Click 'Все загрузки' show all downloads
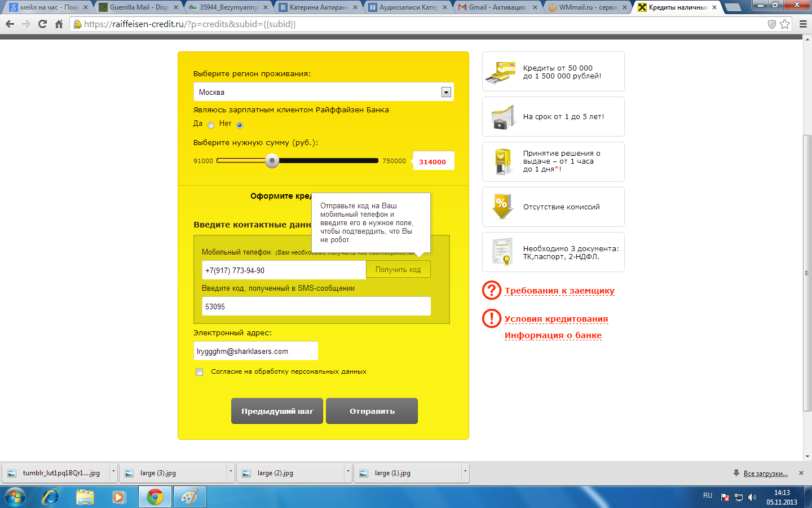 click(765, 474)
